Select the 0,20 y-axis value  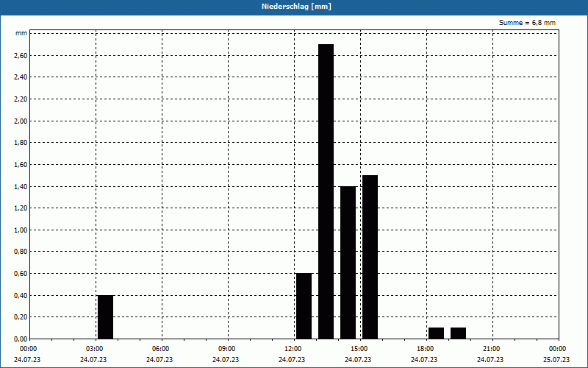click(x=21, y=317)
